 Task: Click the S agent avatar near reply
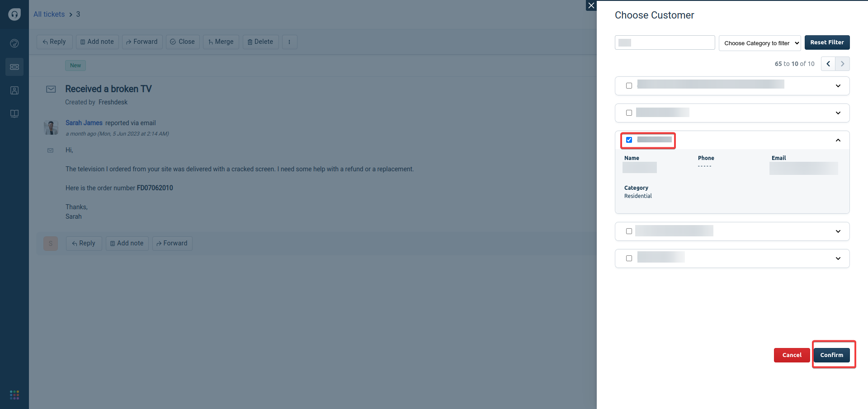click(x=51, y=244)
